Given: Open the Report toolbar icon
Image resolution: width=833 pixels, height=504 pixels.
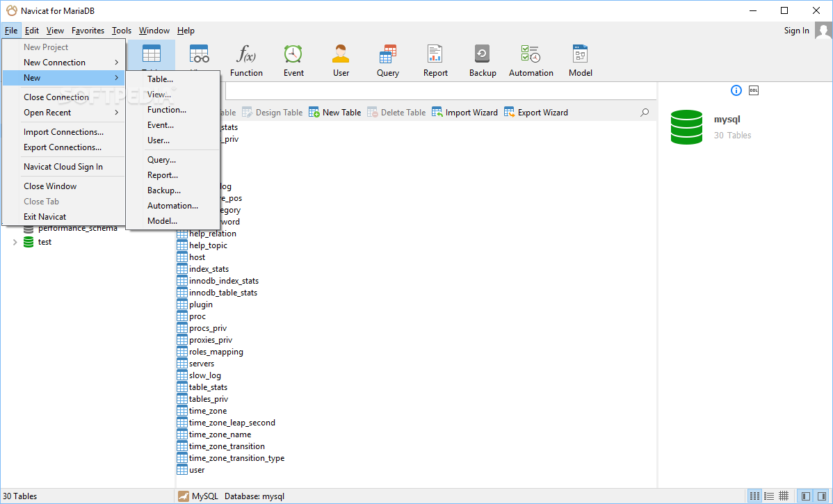Looking at the screenshot, I should point(435,60).
